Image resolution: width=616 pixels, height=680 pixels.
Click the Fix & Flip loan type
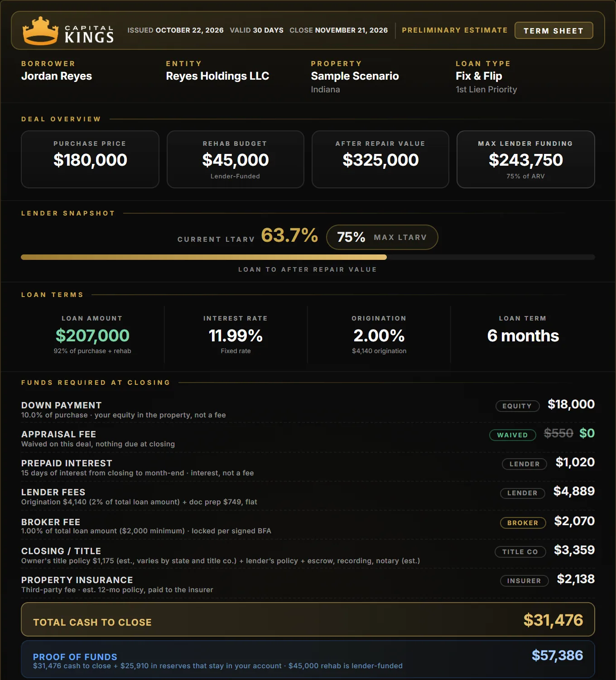pos(479,76)
